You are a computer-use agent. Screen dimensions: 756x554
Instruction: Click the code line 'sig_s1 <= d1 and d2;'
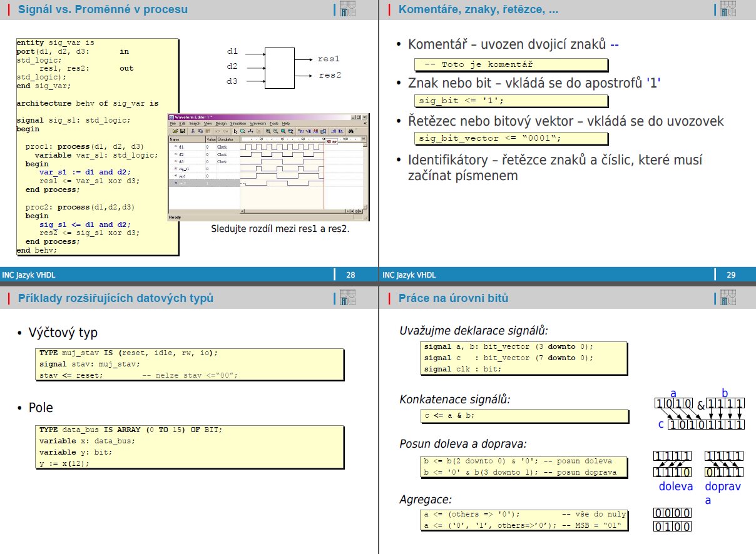coord(84,224)
